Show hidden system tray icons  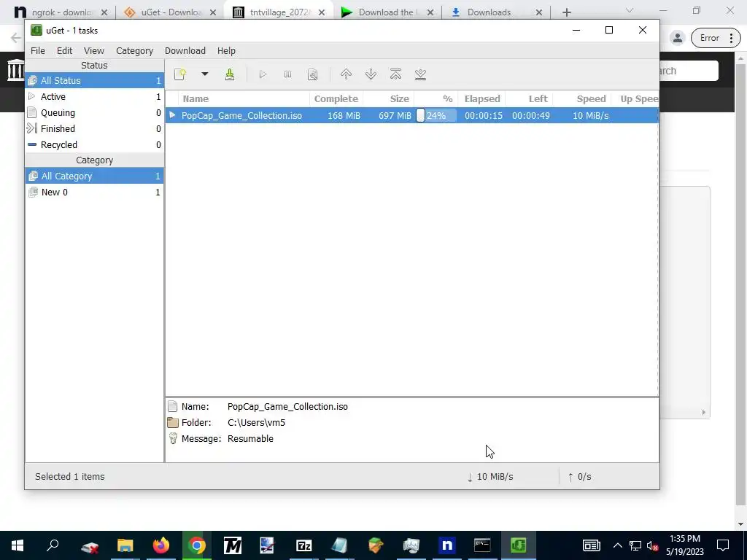tap(617, 545)
